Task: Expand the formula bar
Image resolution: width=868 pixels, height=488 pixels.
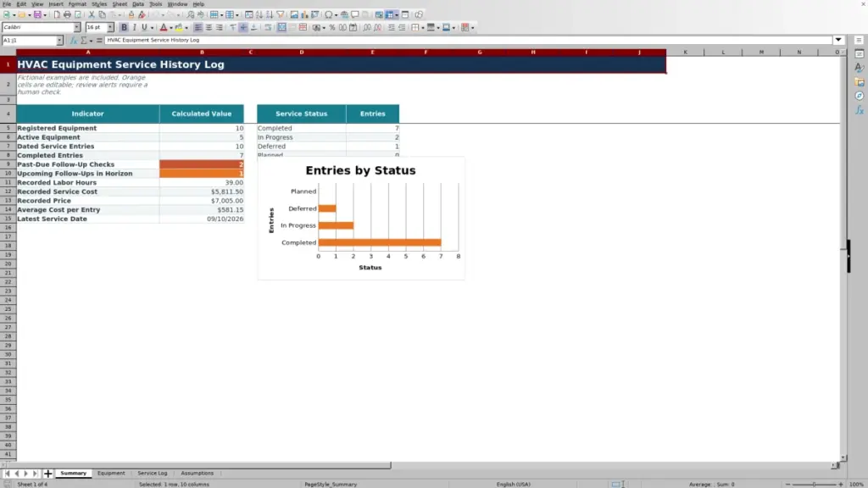Action: (x=838, y=40)
